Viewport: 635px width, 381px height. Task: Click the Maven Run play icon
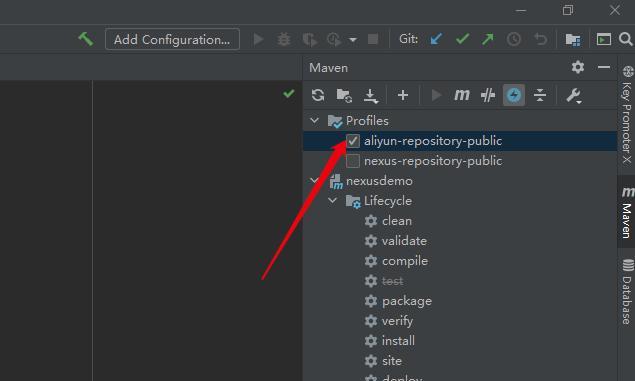pos(436,95)
